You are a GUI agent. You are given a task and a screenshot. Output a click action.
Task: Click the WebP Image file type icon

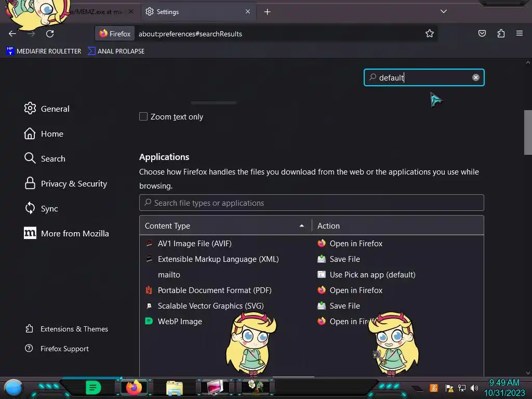(149, 321)
